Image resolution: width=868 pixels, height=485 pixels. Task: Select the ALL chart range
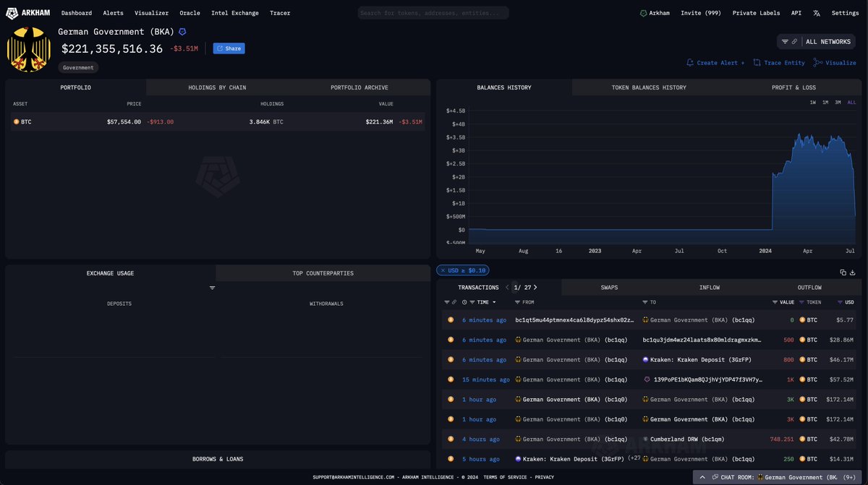coord(851,103)
